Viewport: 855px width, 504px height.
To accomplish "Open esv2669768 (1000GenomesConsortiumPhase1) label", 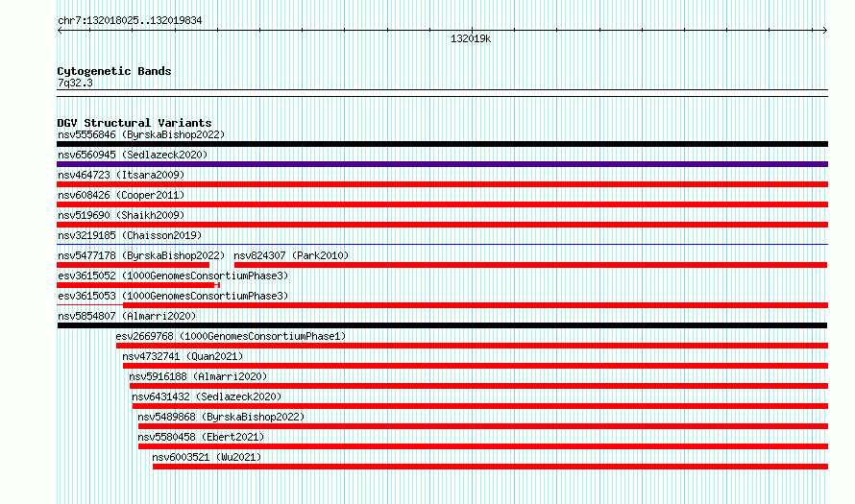I will 231,336.
